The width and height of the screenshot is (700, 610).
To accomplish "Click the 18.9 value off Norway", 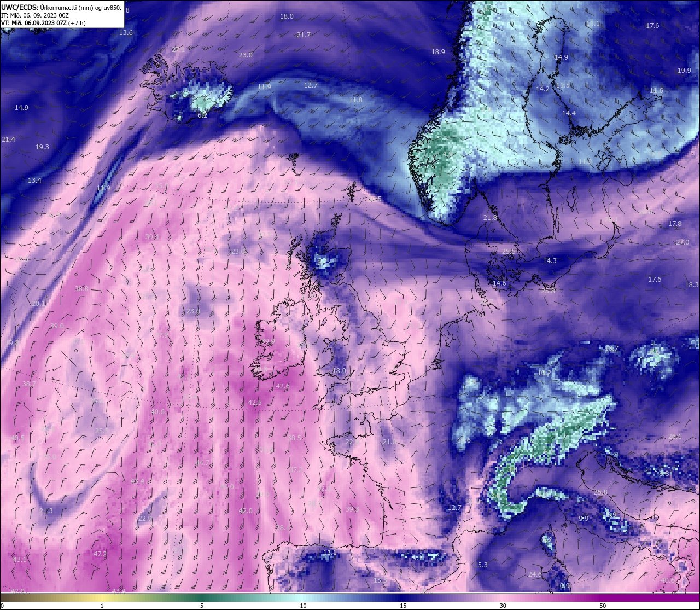I will coord(438,52).
